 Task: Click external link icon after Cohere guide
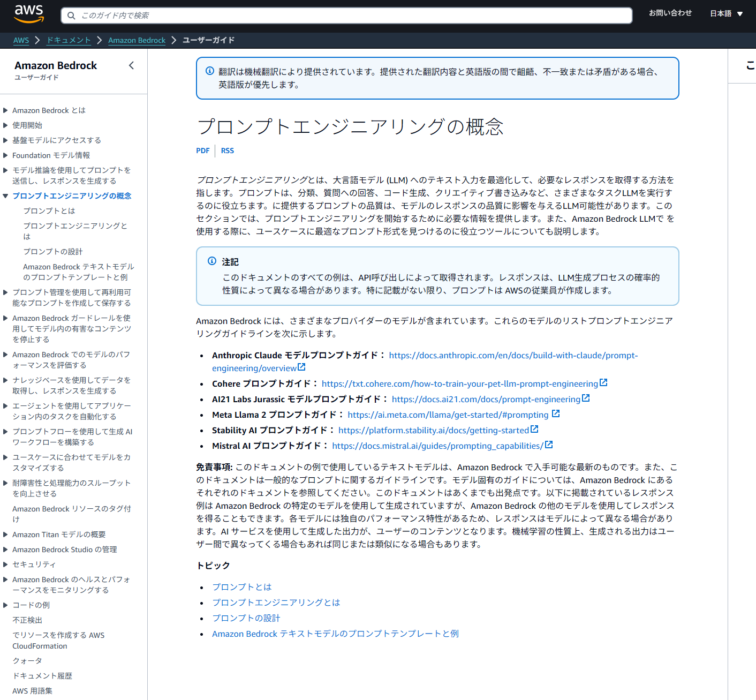coord(603,382)
